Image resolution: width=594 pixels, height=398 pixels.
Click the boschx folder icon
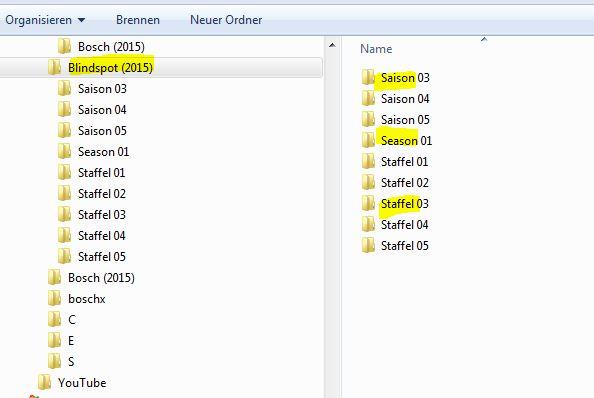[55, 298]
